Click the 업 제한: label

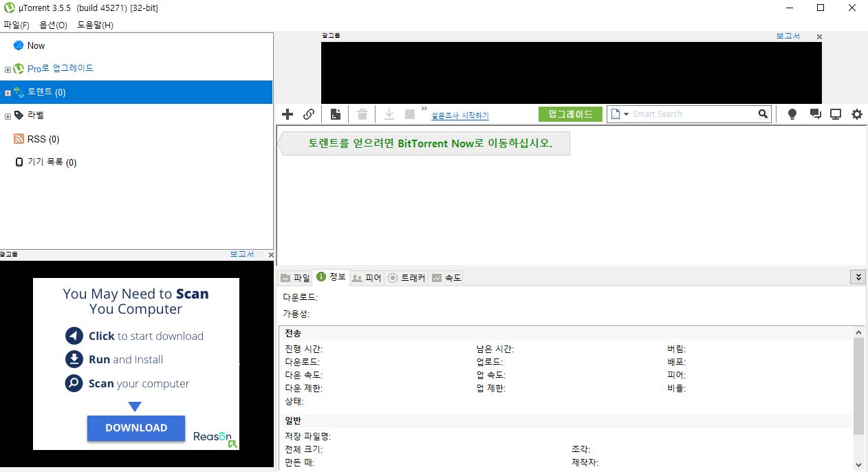(491, 388)
